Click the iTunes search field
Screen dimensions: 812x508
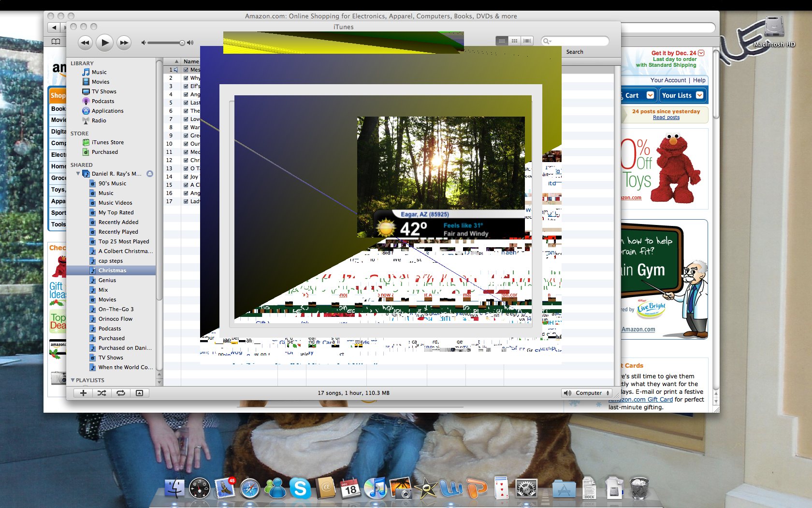[x=575, y=41]
